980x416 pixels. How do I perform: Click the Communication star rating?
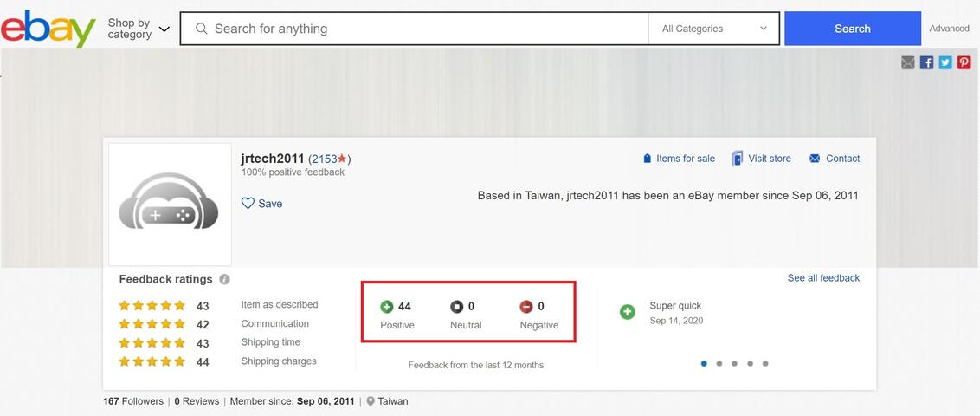coord(152,324)
